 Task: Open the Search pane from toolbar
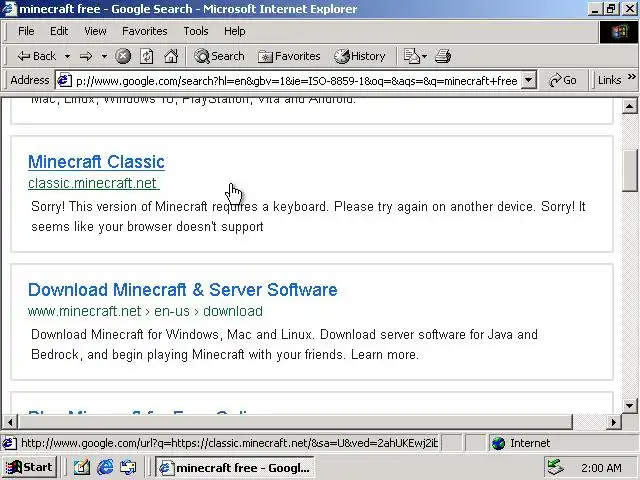click(219, 56)
